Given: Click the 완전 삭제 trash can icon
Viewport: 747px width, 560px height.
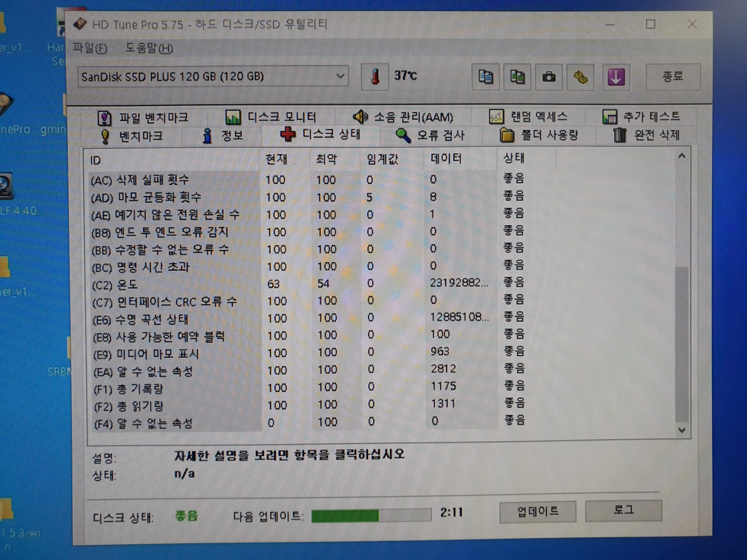Looking at the screenshot, I should pos(620,135).
